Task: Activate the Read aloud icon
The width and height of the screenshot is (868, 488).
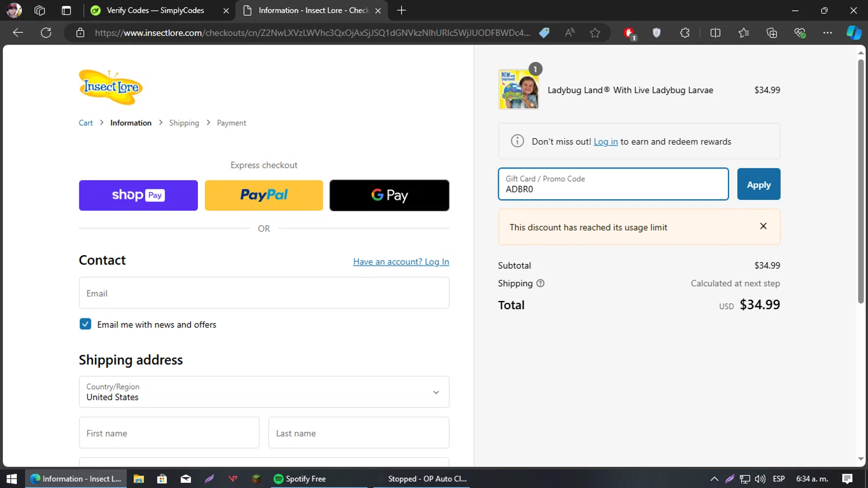Action: 570,33
